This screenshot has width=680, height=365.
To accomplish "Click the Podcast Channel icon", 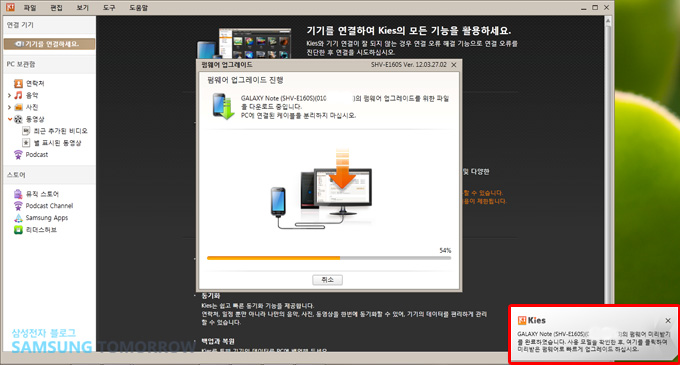I will (x=18, y=206).
